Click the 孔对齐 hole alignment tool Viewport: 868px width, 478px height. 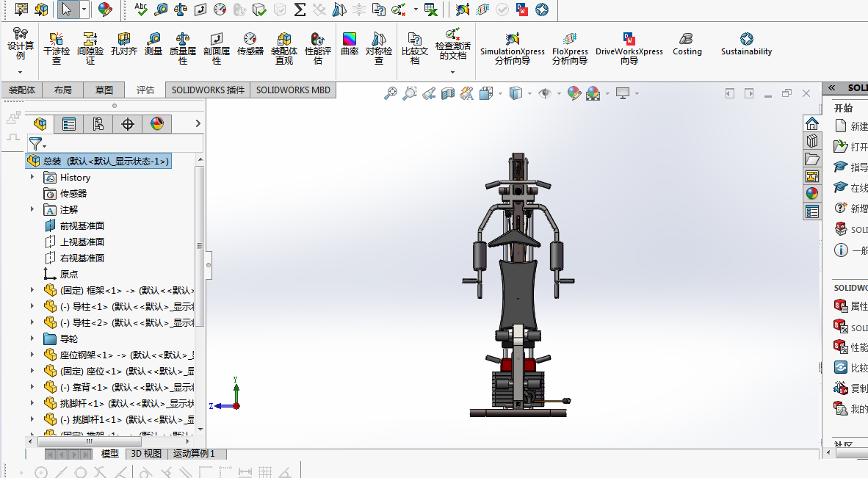coord(124,44)
